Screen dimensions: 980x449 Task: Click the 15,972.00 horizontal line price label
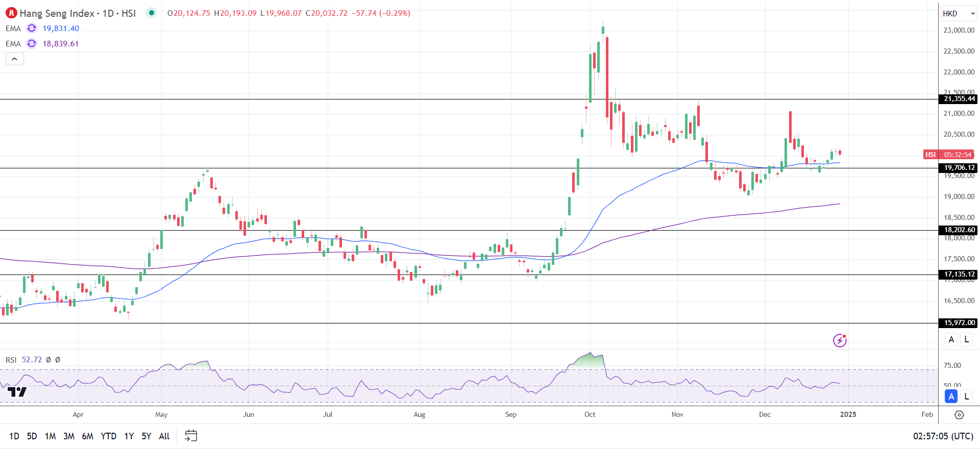pyautogui.click(x=958, y=323)
